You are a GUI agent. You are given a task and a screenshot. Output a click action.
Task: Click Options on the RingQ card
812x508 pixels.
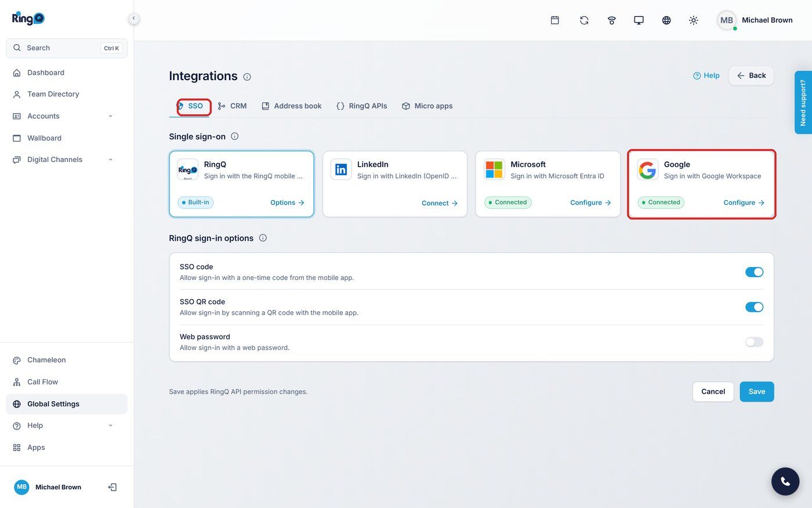[287, 203]
